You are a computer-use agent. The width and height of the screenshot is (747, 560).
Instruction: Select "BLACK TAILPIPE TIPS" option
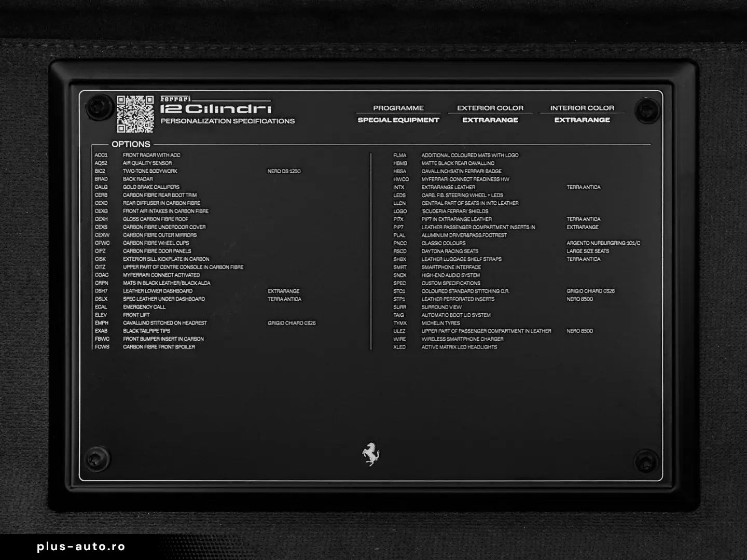(147, 331)
